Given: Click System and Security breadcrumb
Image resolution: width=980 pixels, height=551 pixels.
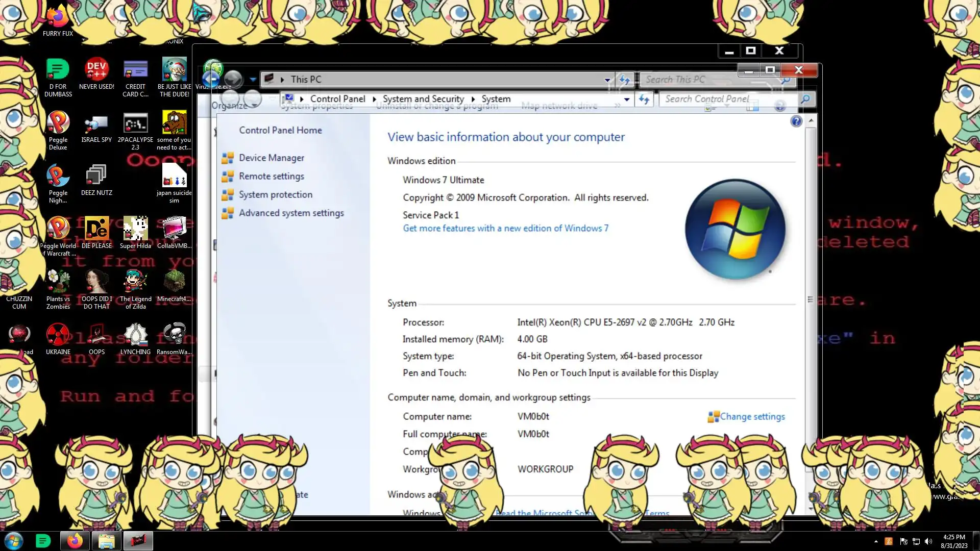Looking at the screenshot, I should click(423, 99).
